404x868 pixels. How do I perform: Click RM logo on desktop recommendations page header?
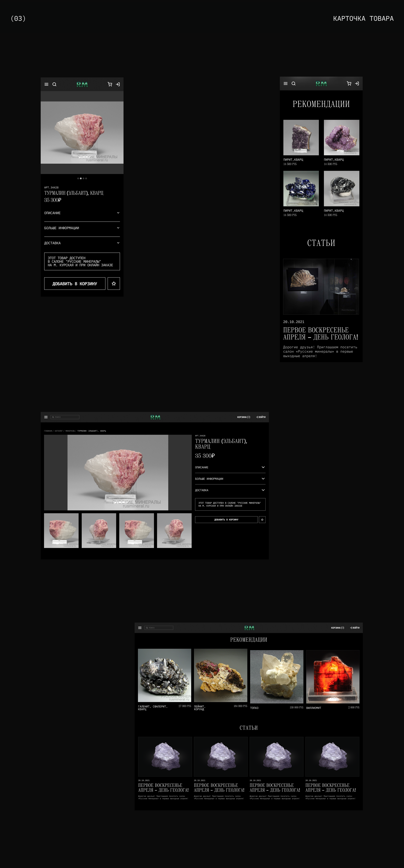pyautogui.click(x=249, y=628)
